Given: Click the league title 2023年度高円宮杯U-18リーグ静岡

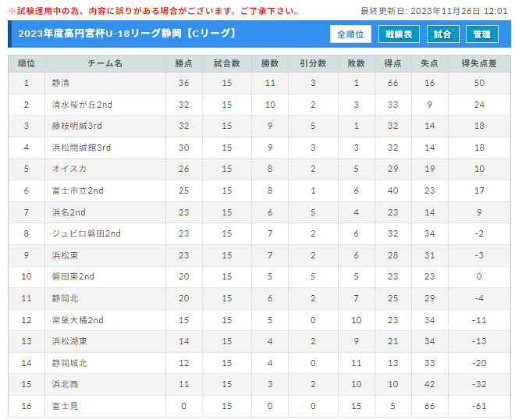Looking at the screenshot, I should click(x=100, y=34).
